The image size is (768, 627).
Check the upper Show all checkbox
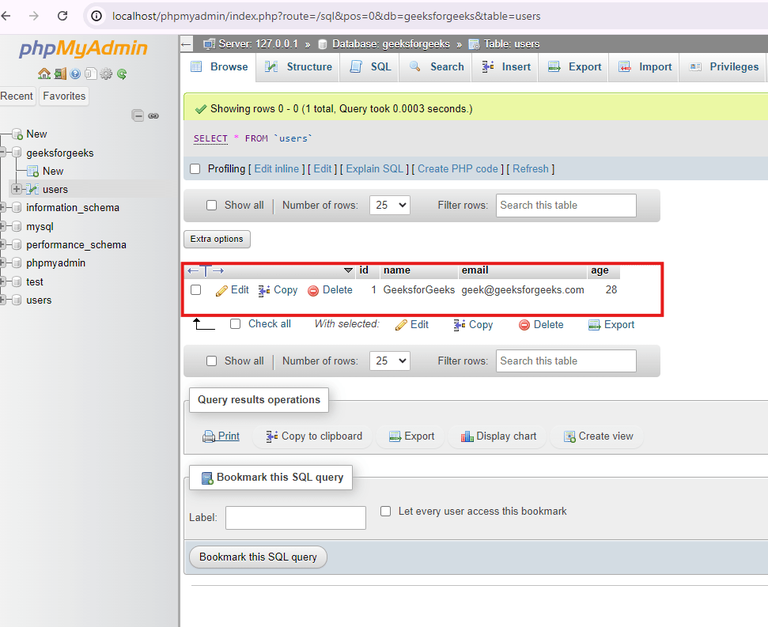coord(212,205)
